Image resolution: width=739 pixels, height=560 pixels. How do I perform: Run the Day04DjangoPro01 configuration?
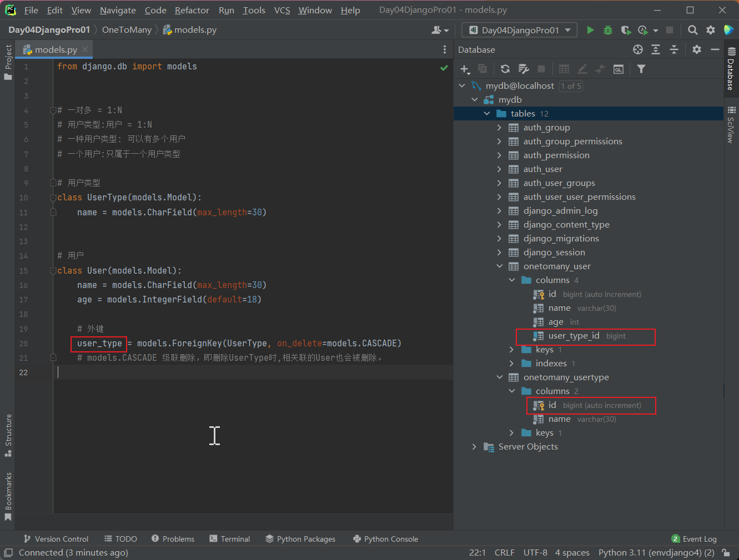tap(590, 30)
